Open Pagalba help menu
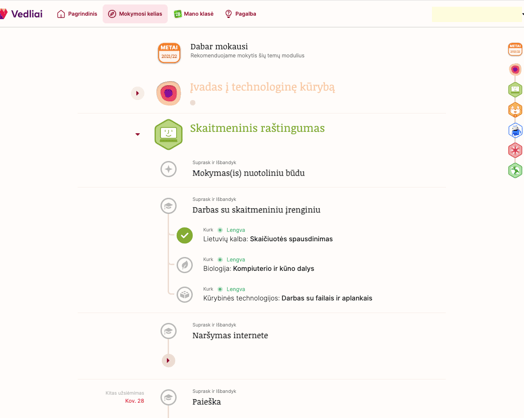The height and width of the screenshot is (418, 524). coord(241,14)
